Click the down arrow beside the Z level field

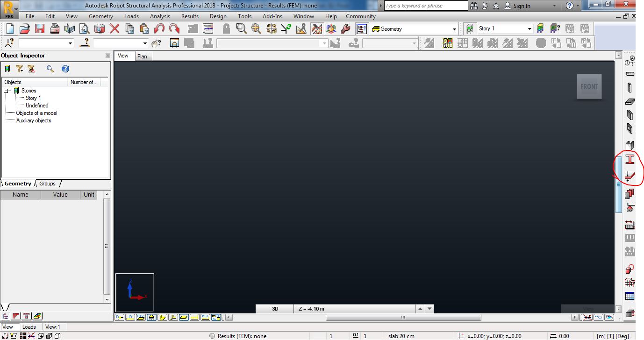pos(430,309)
